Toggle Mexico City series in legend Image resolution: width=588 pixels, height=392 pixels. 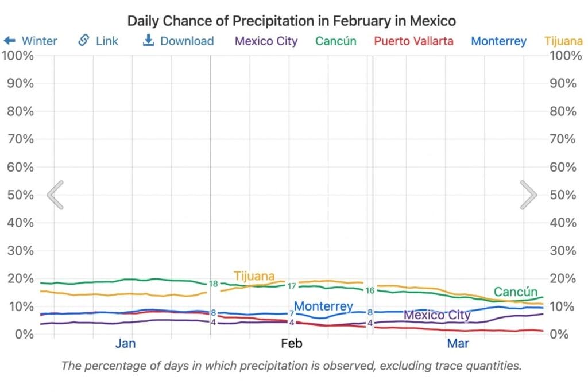(x=266, y=41)
